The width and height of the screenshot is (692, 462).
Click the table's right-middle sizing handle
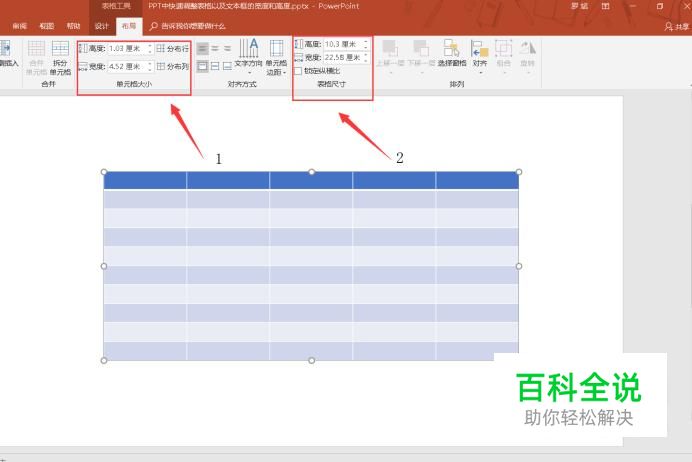click(x=519, y=266)
